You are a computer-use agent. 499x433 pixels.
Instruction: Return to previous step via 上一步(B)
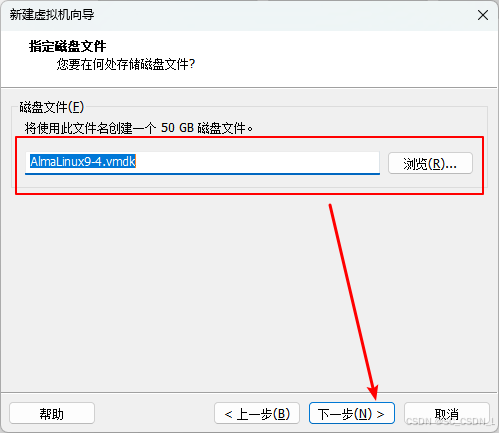257,413
